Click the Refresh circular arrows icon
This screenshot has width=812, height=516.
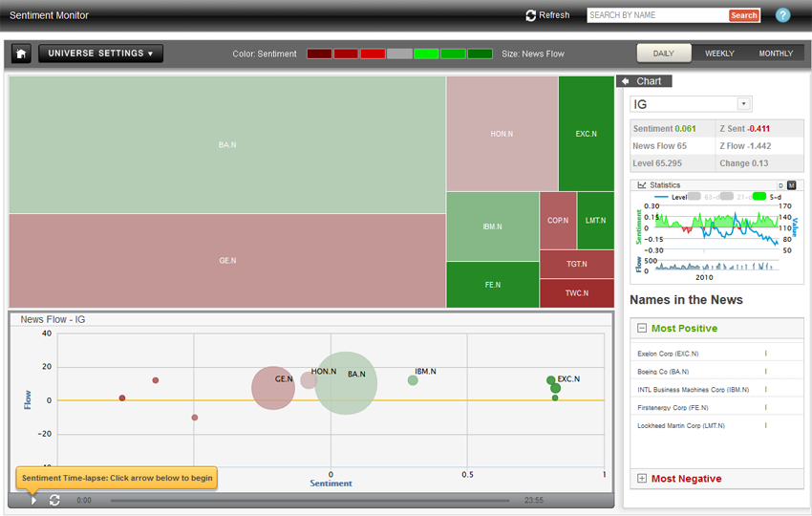pos(531,15)
